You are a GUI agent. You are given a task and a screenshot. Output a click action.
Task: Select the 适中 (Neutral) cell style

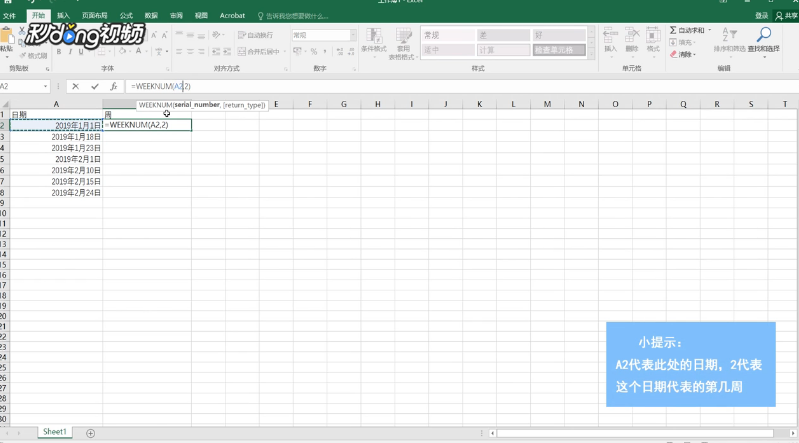(x=448, y=50)
